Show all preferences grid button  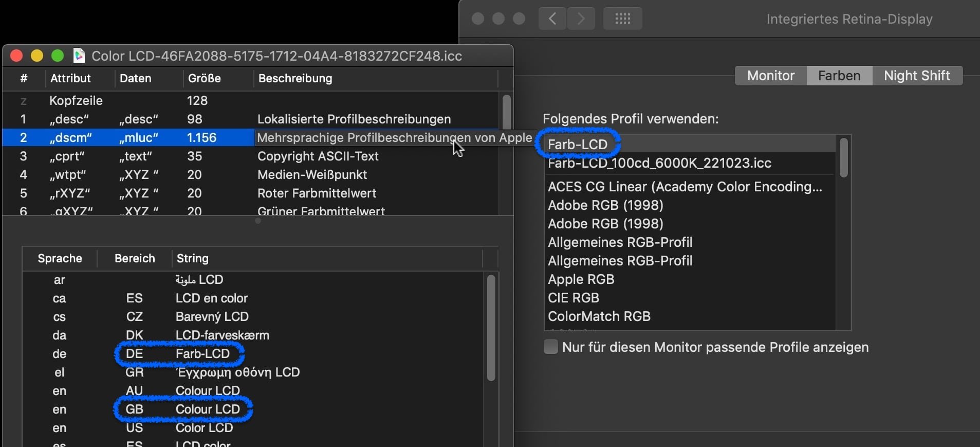(622, 19)
